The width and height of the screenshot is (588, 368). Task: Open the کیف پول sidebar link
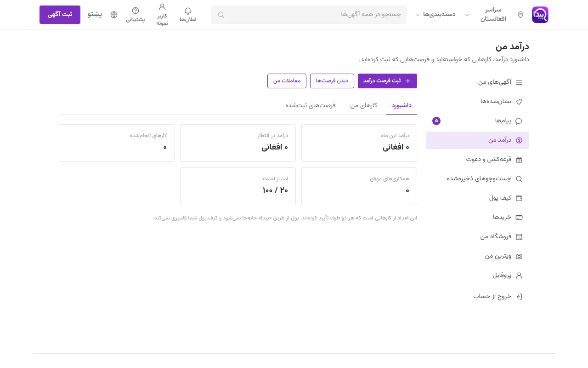[478, 198]
